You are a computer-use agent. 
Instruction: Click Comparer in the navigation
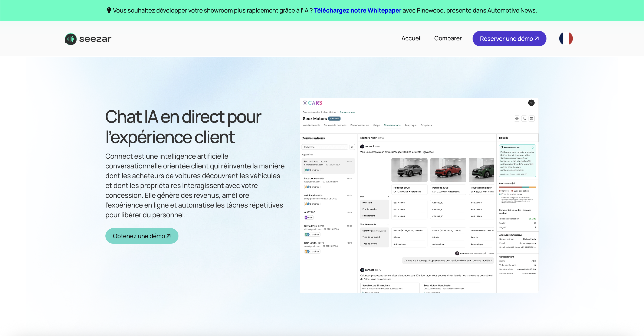448,38
